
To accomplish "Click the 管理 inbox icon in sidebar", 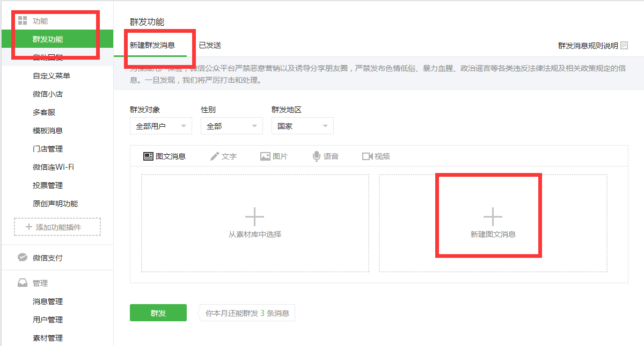I will pos(23,283).
